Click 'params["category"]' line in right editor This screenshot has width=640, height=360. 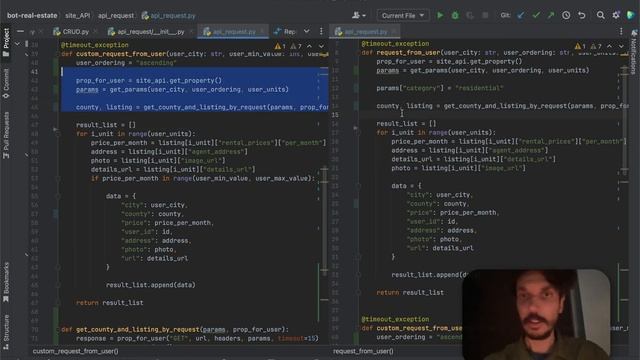pos(440,88)
